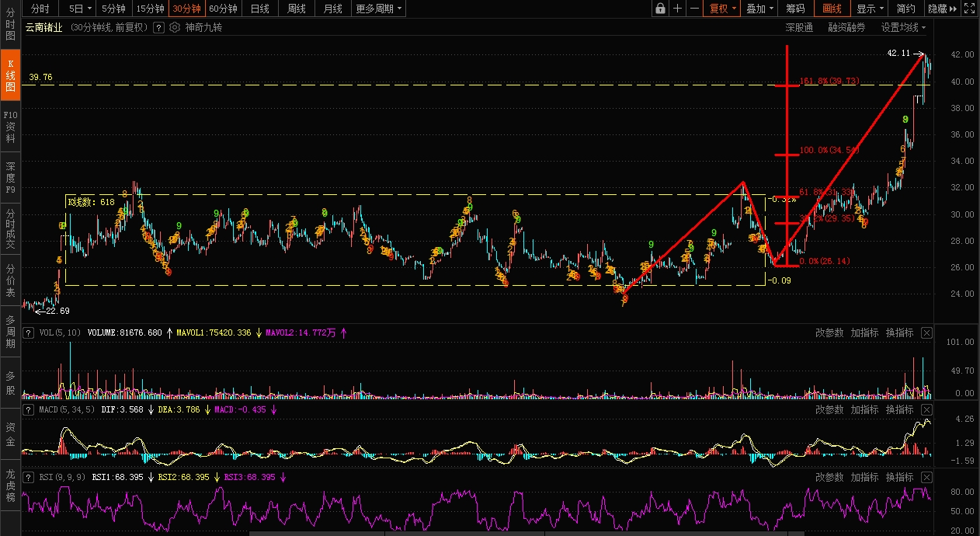Open the 分价表 sidebar page

[x=11, y=280]
